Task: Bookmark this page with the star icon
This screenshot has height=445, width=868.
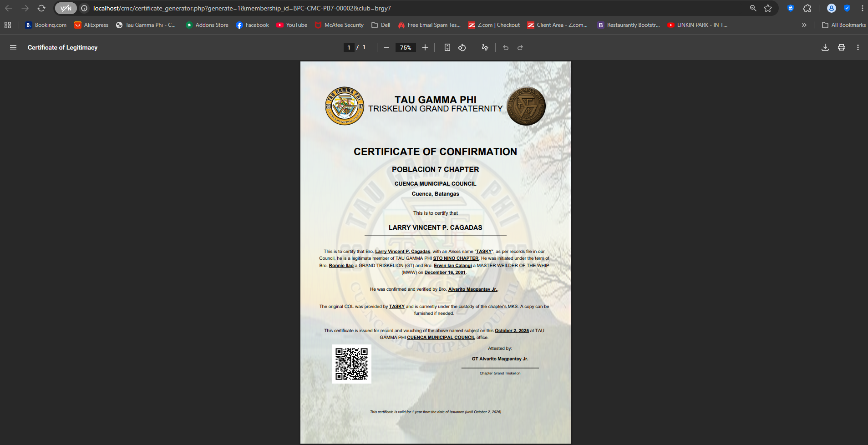Action: point(768,8)
